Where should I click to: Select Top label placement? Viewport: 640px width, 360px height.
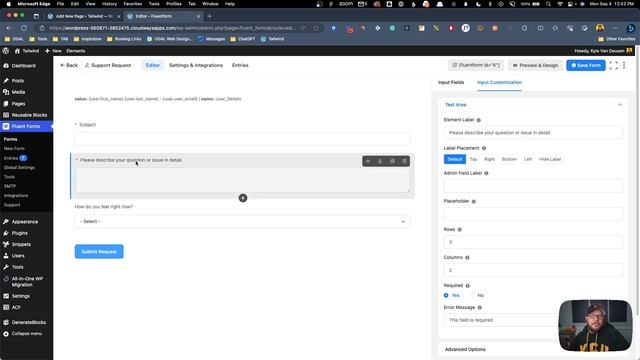click(473, 159)
